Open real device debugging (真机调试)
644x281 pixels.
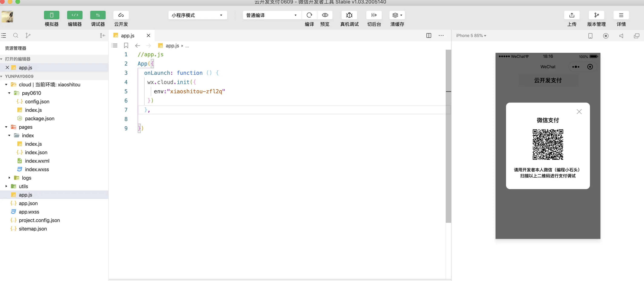click(349, 15)
